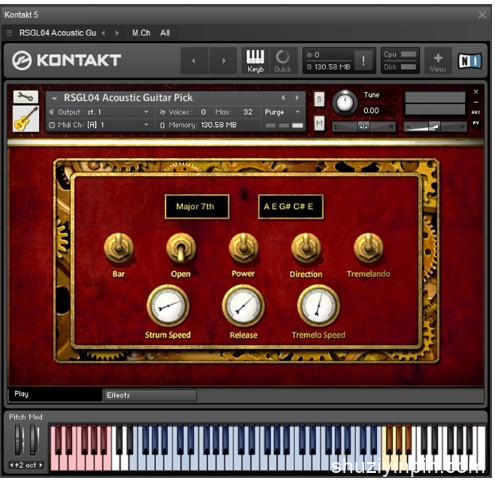Click the M.Ch label in top bar
This screenshot has width=495, height=481.
[141, 33]
